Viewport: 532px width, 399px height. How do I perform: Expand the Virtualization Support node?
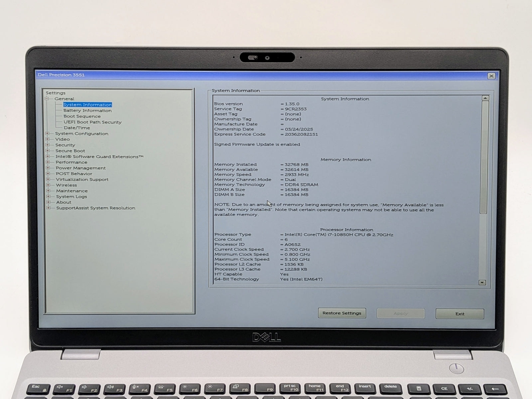[x=48, y=179]
